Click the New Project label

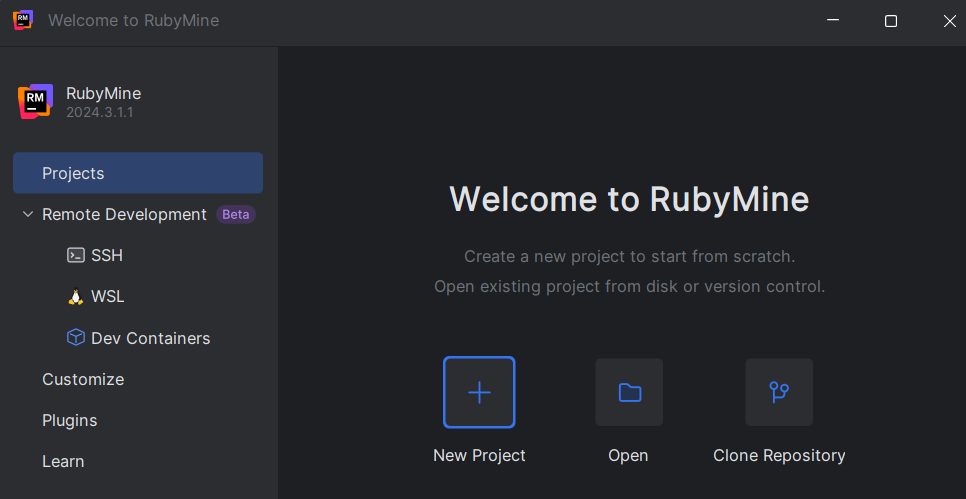(479, 455)
